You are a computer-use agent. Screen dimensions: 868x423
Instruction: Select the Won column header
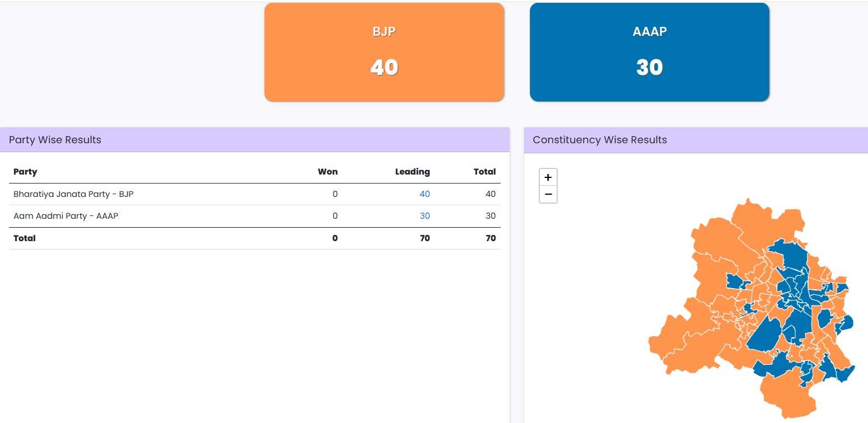[x=328, y=172]
